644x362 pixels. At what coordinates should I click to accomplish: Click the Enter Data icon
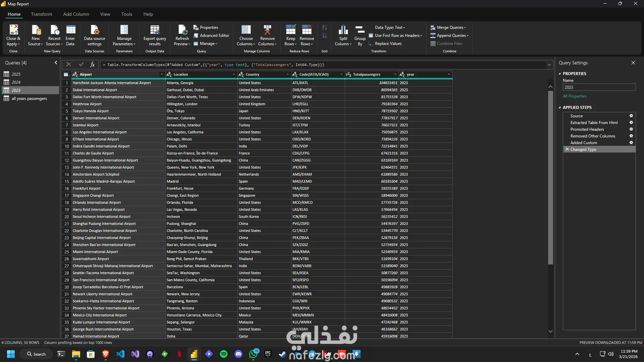(70, 30)
